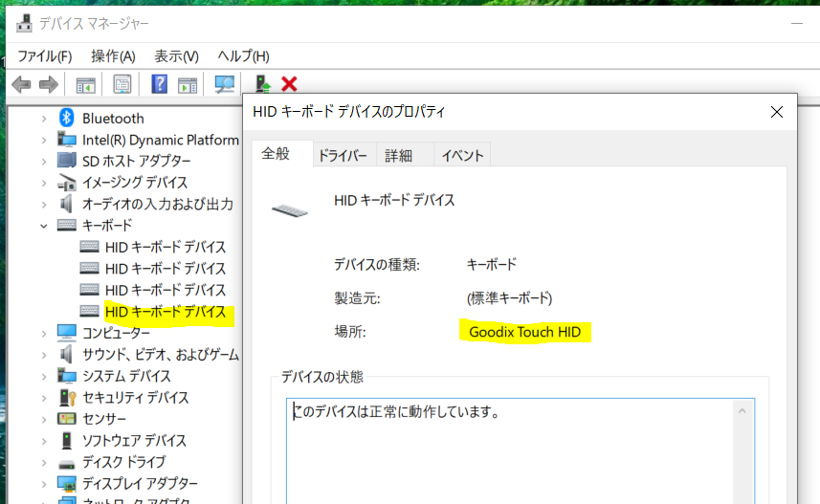Select the highlighted HID キーボード デバイス entry

[x=166, y=312]
